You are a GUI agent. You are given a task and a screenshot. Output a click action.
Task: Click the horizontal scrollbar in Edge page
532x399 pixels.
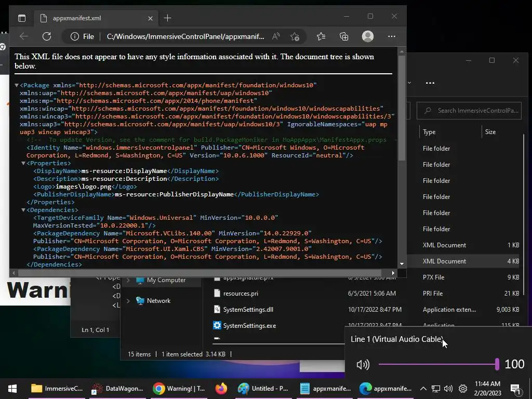click(x=200, y=273)
